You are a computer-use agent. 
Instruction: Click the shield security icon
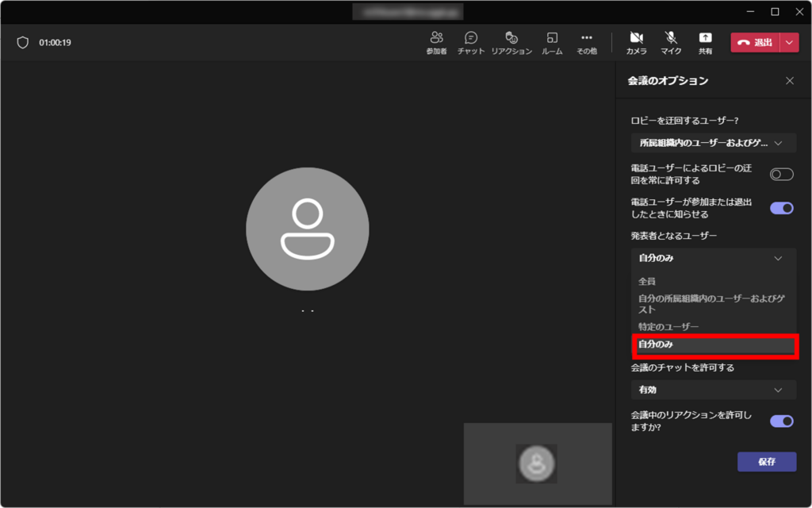click(23, 43)
